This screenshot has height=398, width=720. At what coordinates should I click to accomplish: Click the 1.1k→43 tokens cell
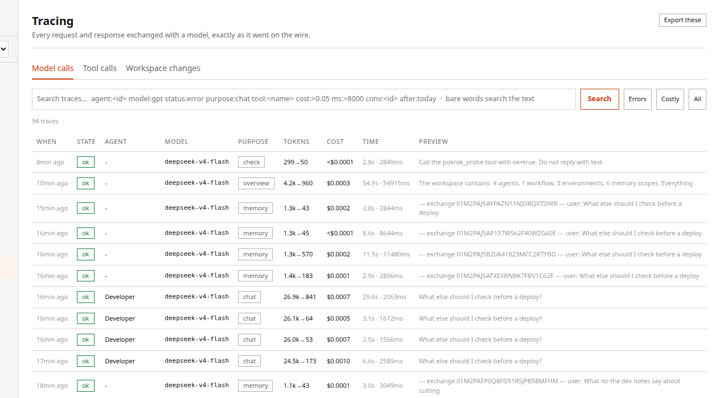(x=296, y=386)
